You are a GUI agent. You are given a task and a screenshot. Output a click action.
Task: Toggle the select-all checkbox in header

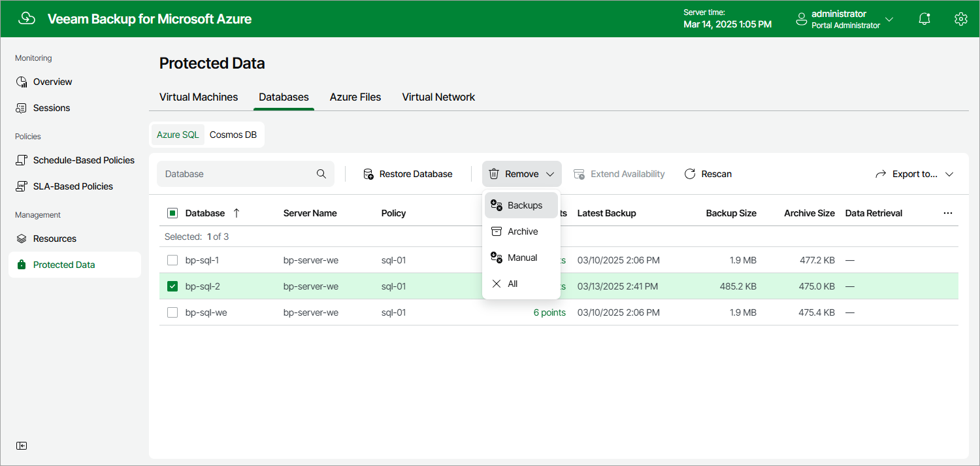172,213
